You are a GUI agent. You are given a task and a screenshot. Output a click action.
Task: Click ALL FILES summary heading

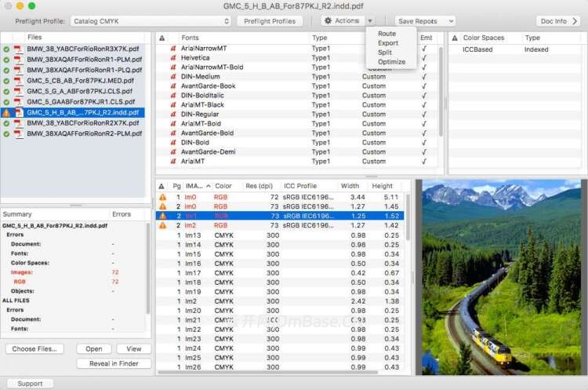[16, 301]
